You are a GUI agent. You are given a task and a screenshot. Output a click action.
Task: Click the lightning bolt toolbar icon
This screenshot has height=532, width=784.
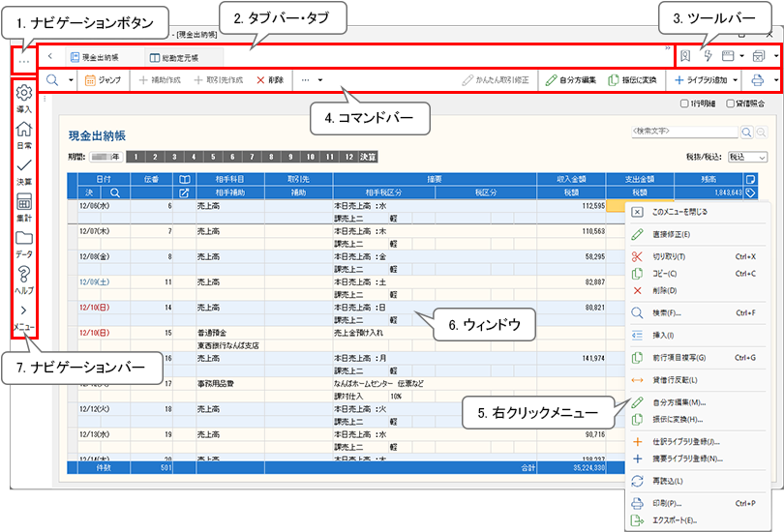coord(708,56)
